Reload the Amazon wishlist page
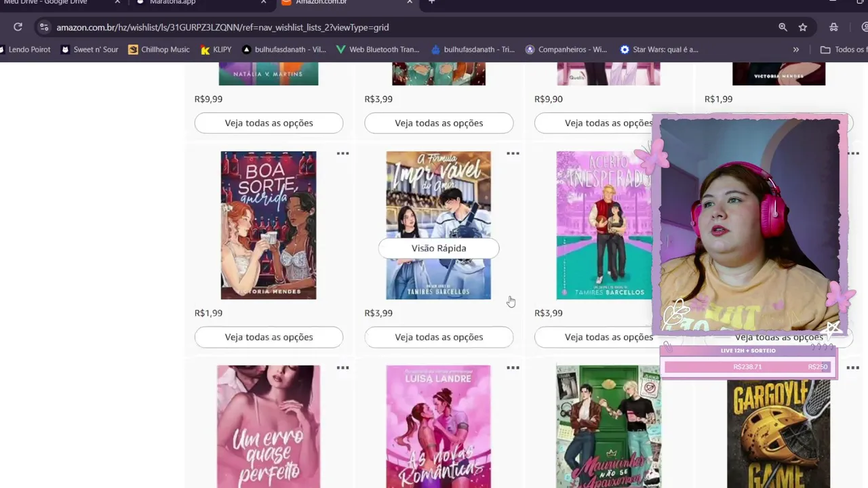The image size is (868, 488). 18,27
